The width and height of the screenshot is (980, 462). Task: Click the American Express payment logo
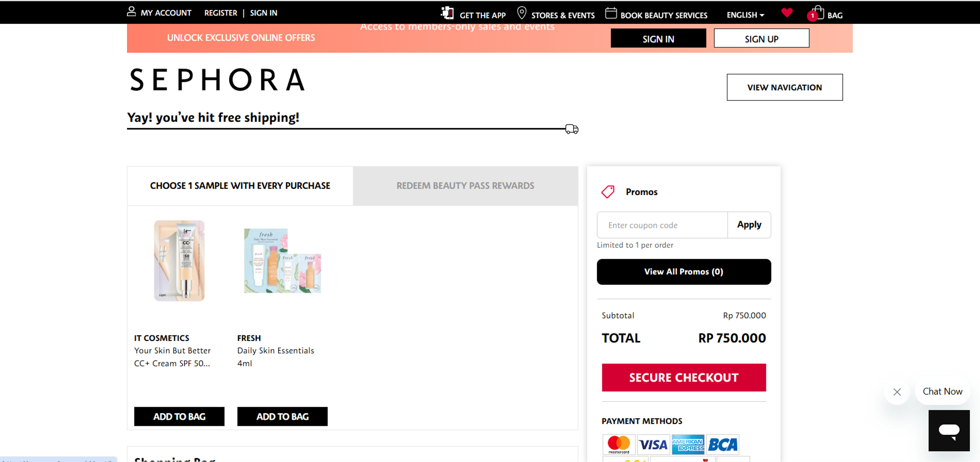click(x=688, y=444)
